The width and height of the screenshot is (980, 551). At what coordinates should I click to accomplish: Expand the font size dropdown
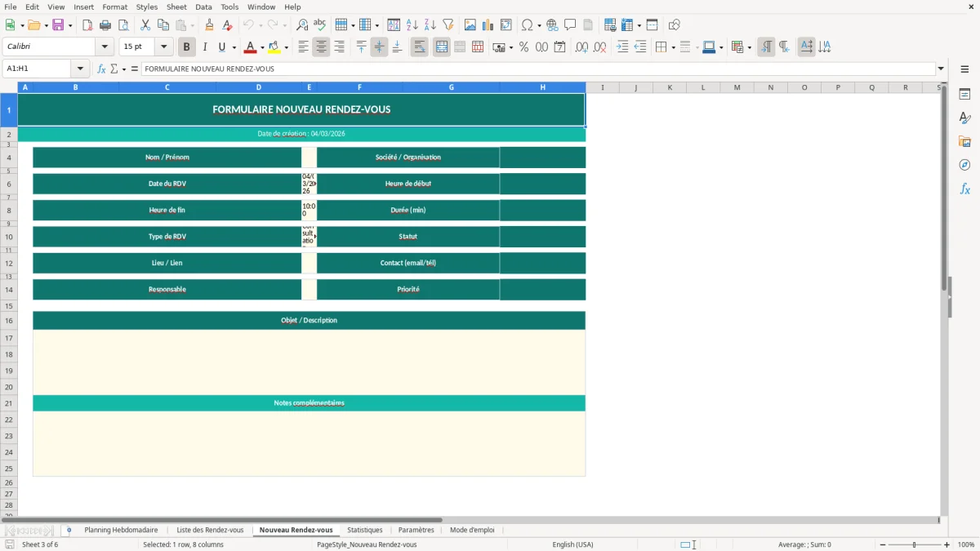[163, 47]
